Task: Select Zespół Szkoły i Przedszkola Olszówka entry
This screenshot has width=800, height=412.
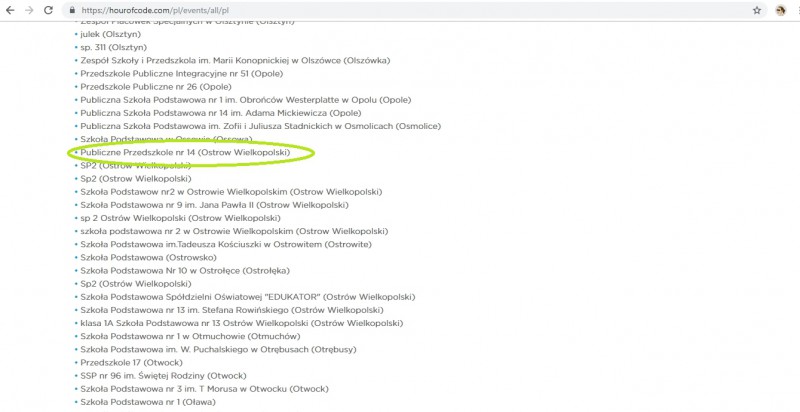Action: tap(235, 61)
